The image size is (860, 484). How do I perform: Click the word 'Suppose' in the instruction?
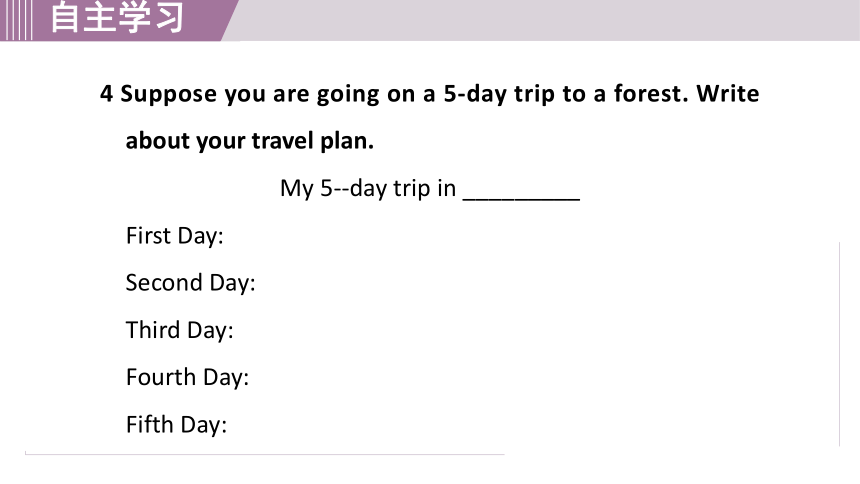click(x=168, y=94)
